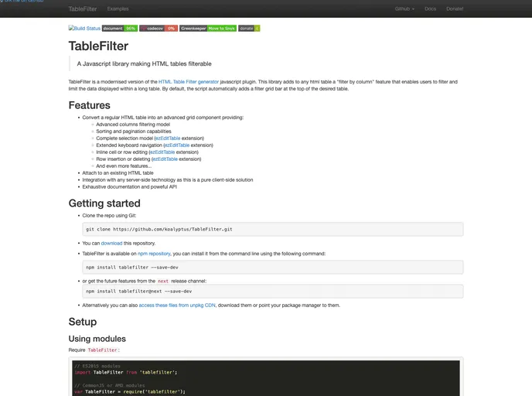
Task: Click 'Exhaustive documentation and poweful API' item
Action: tap(130, 187)
